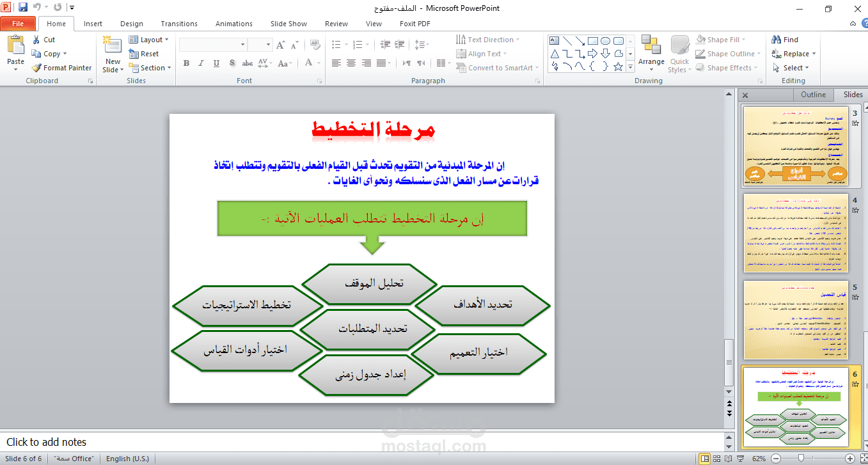Click the Save icon in Quick Access Toolbar
This screenshot has height=465, width=868.
click(23, 8)
